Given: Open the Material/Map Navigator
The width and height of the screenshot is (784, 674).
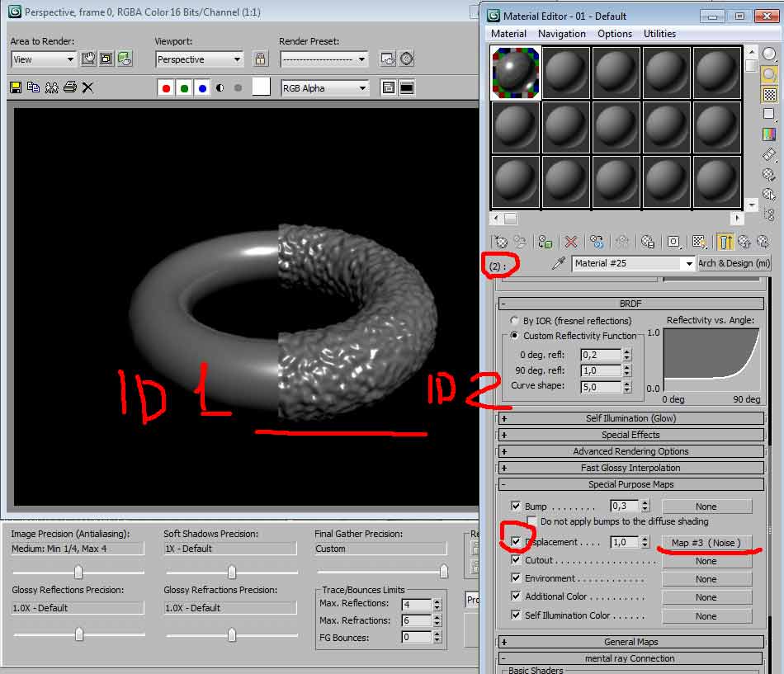Looking at the screenshot, I should coord(769,214).
